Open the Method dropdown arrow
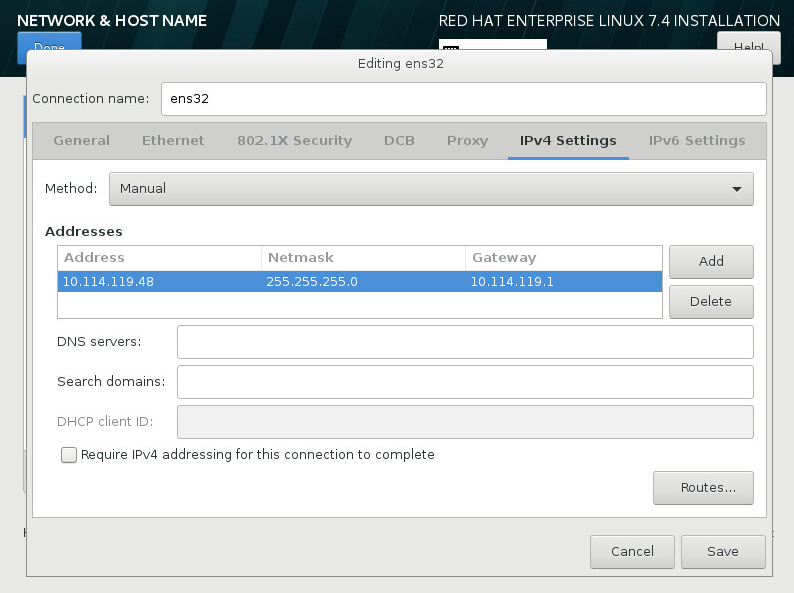This screenshot has width=794, height=593. (737, 189)
